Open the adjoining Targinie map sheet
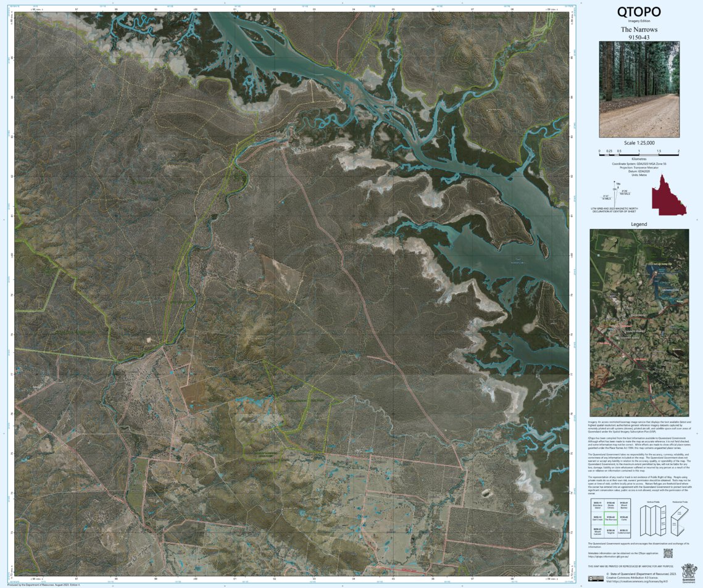Image resolution: width=703 pixels, height=588 pixels. pyautogui.click(x=611, y=531)
